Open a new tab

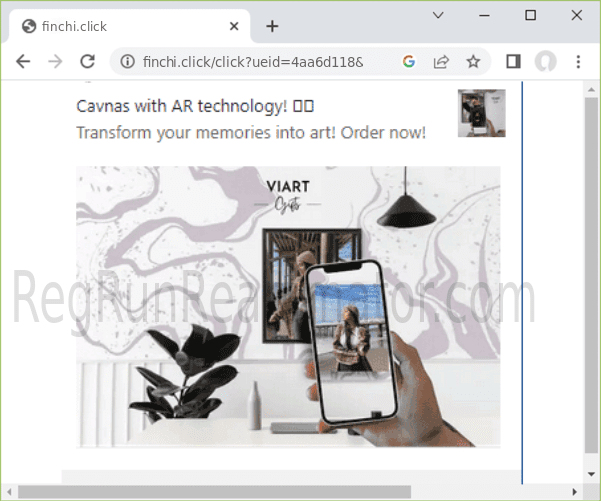coord(272,26)
